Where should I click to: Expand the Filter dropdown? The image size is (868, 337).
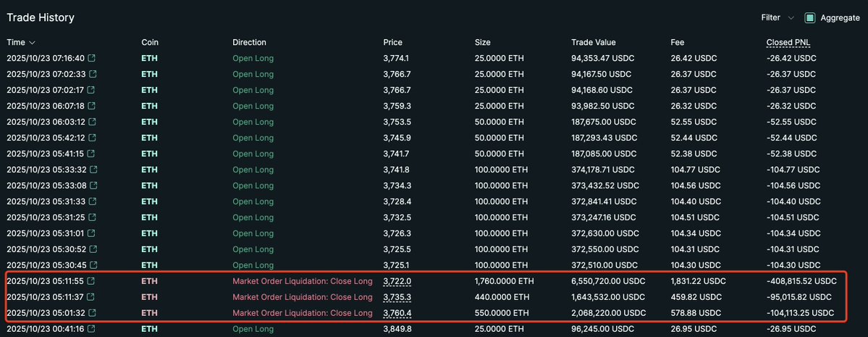[x=778, y=17]
